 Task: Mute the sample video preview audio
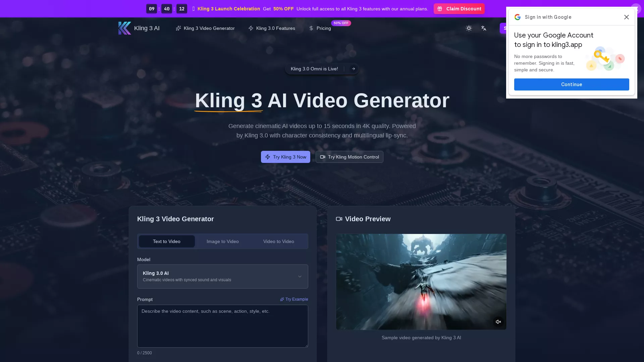[x=498, y=321]
